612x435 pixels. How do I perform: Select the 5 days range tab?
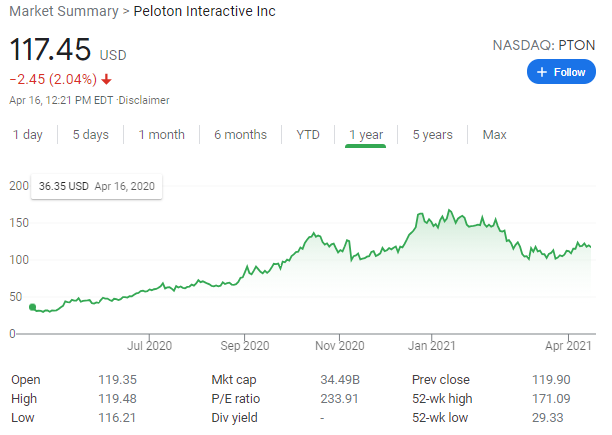(x=90, y=135)
